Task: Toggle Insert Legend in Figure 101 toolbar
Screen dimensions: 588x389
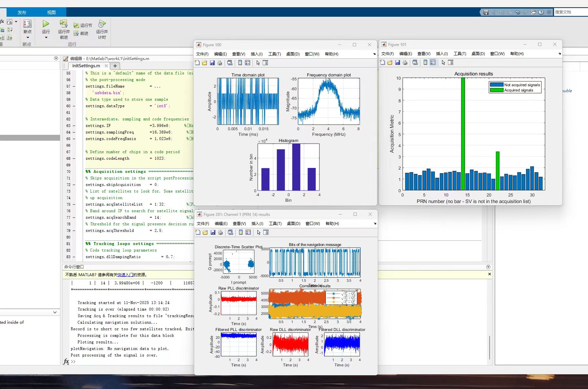Action: pyautogui.click(x=433, y=63)
